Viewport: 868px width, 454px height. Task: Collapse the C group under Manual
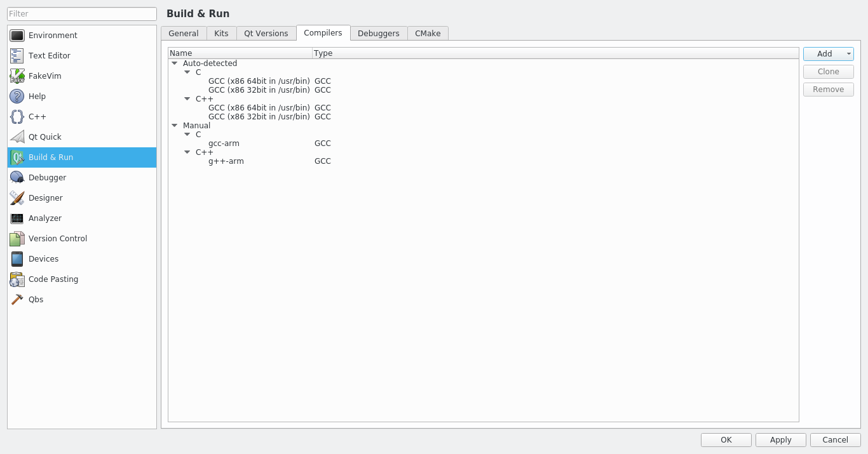(x=187, y=135)
